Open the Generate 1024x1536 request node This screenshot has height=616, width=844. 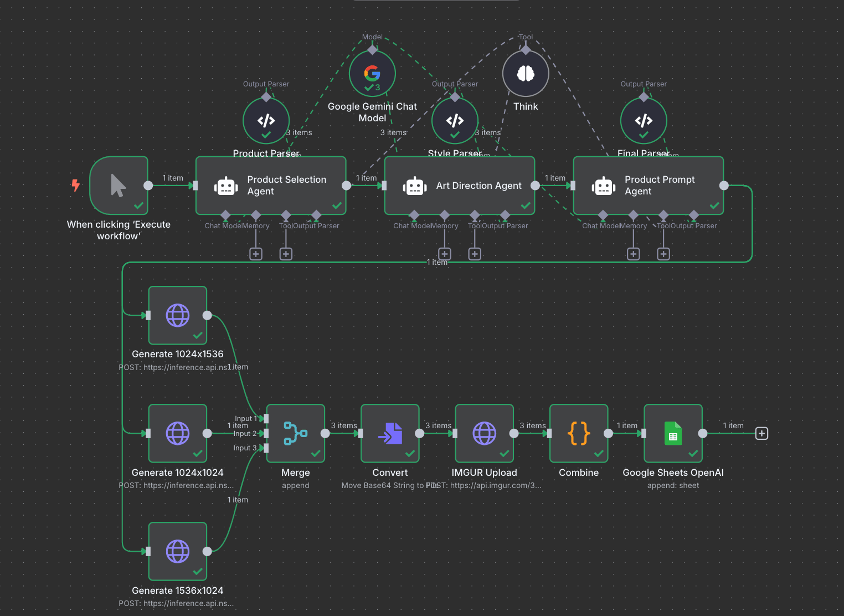[x=177, y=315]
